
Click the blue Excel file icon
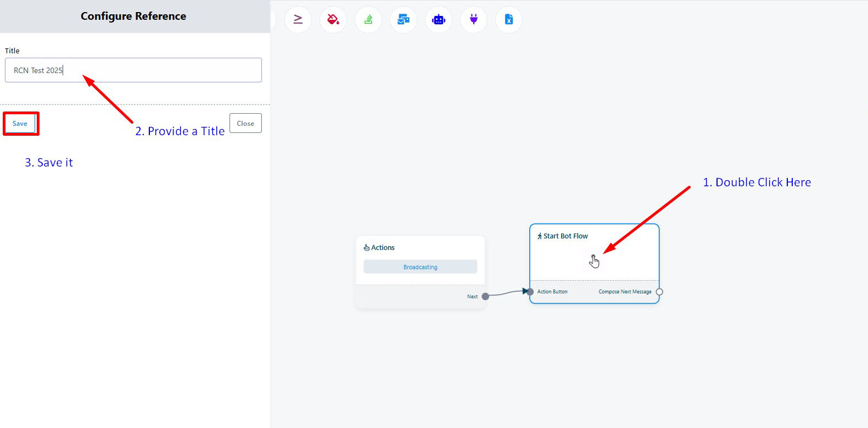509,20
